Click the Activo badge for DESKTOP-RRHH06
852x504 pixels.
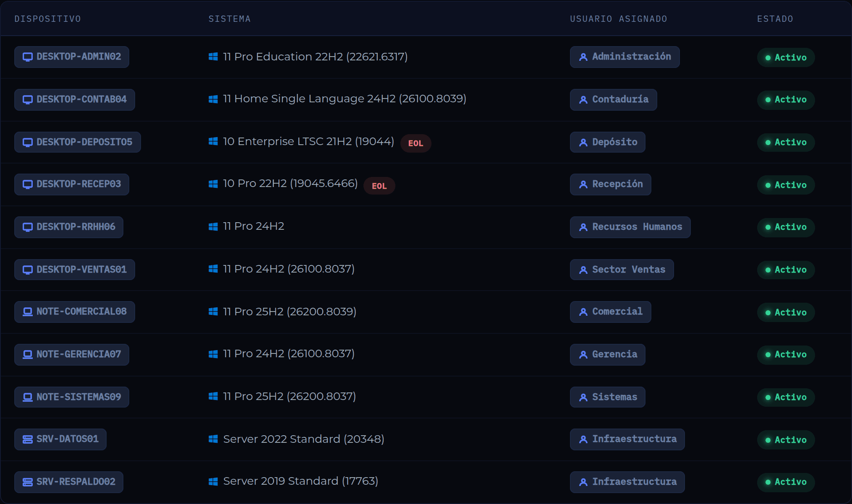coord(786,227)
